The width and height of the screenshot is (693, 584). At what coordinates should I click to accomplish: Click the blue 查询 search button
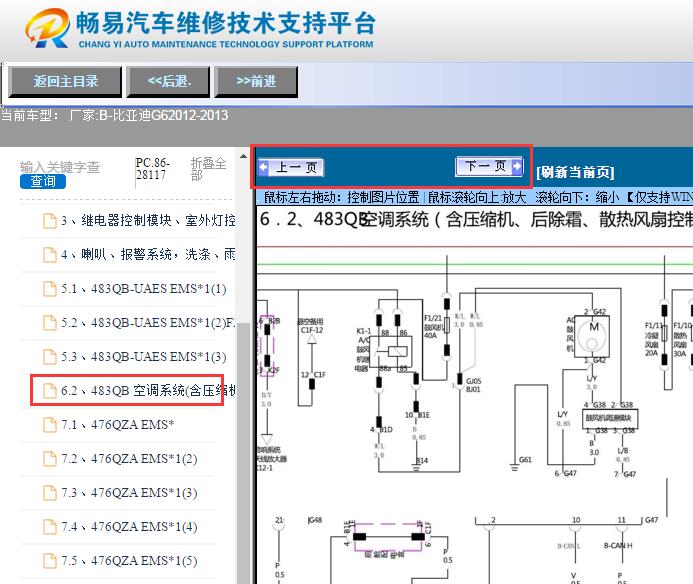tap(43, 181)
